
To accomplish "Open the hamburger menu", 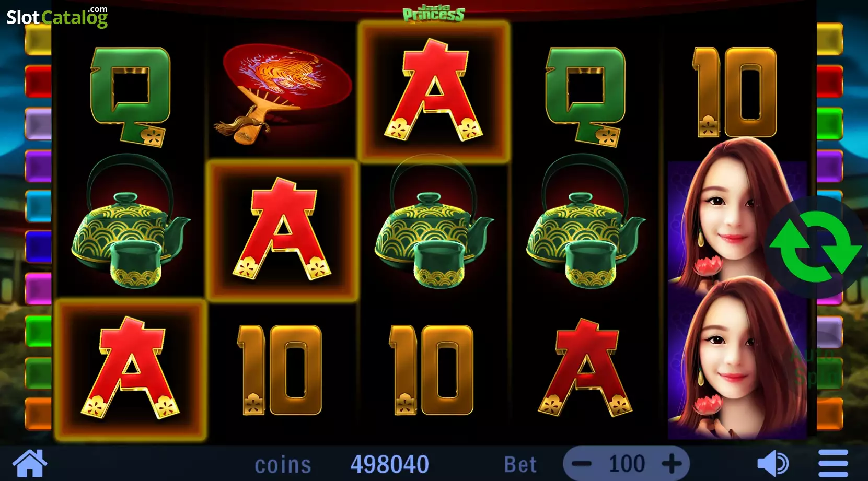I will 833,463.
